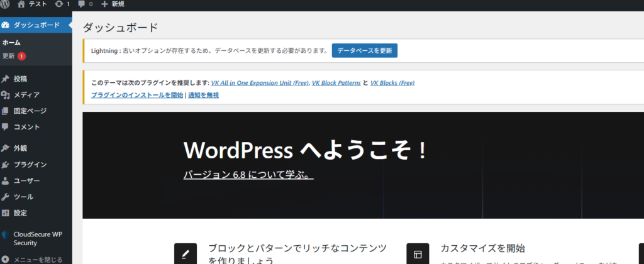Click プラグインのインストールを開始 link
This screenshot has height=264, width=644.
[137, 96]
